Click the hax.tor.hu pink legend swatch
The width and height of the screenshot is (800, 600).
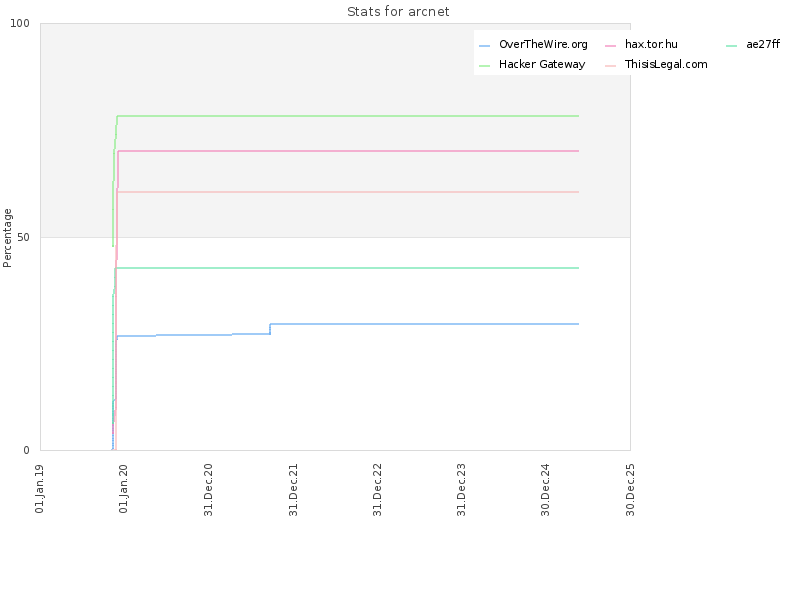coord(611,46)
